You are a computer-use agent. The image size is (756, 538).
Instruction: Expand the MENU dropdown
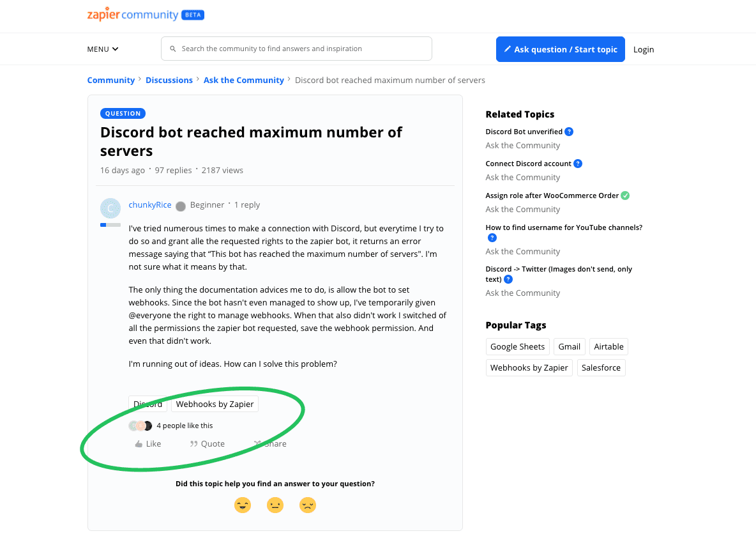tap(103, 49)
